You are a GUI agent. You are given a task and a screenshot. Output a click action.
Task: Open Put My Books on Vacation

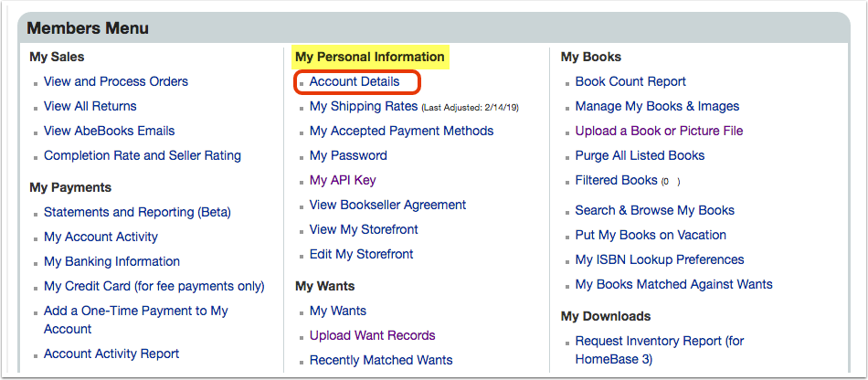[651, 235]
